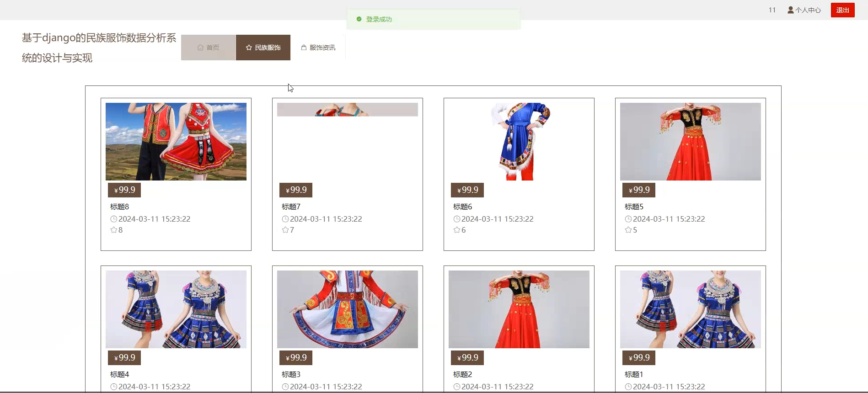
Task: Click the star favorite icon under 标题5
Action: tap(628, 230)
